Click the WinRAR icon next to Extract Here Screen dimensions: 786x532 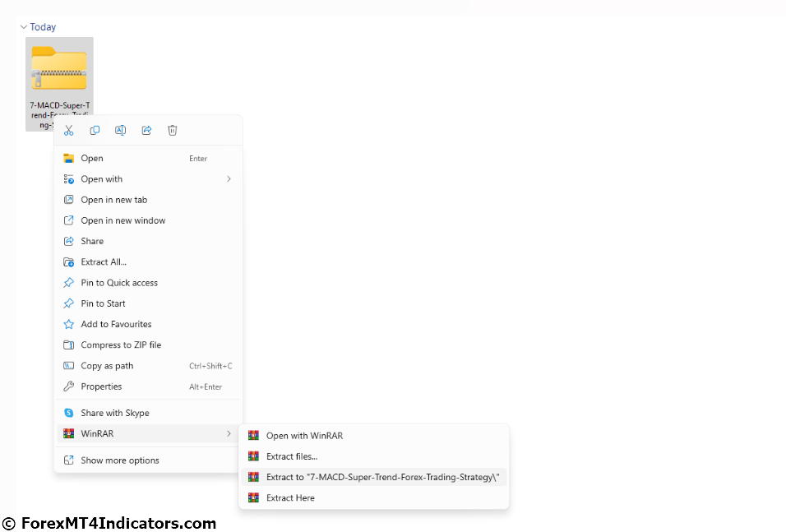(x=252, y=497)
